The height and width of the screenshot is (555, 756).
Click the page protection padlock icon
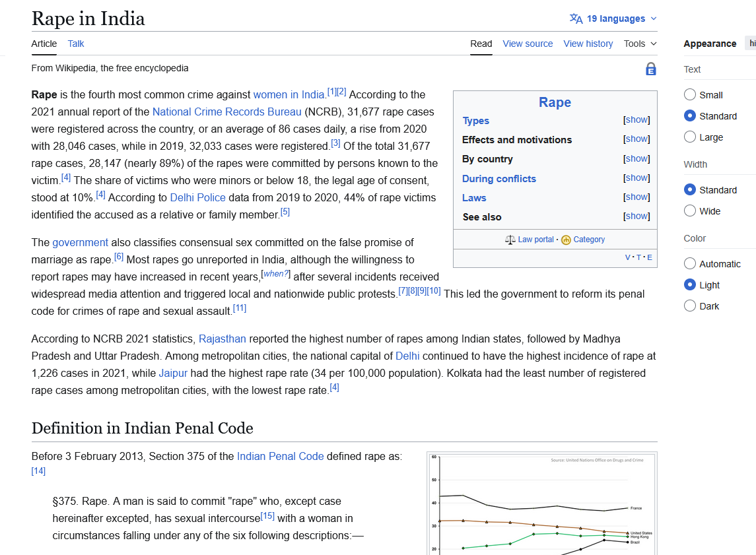(650, 69)
